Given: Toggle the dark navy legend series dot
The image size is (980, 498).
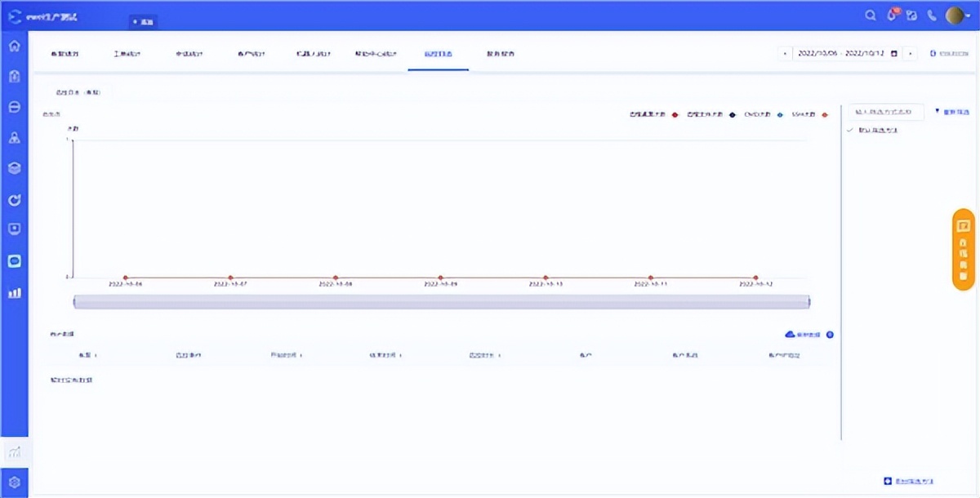Looking at the screenshot, I should [733, 115].
